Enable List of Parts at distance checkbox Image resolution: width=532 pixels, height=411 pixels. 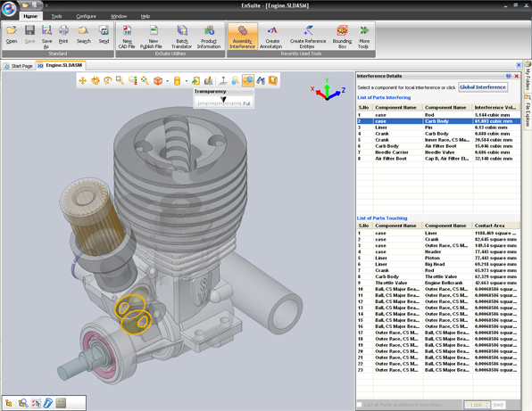tap(360, 405)
